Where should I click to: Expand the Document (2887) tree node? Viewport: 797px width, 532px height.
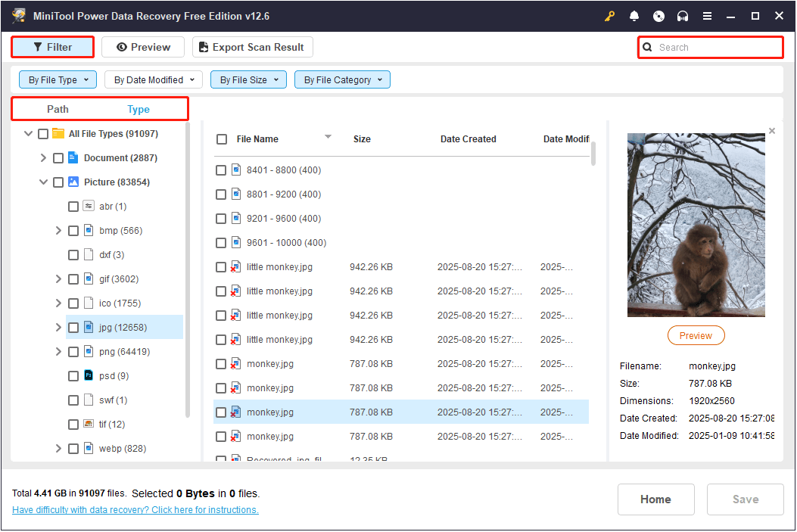(43, 157)
